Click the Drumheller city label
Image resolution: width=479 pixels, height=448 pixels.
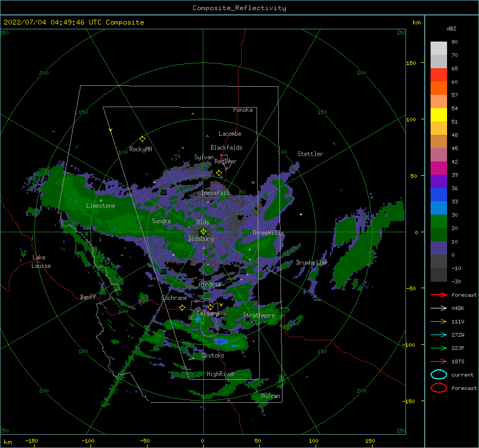pyautogui.click(x=312, y=263)
